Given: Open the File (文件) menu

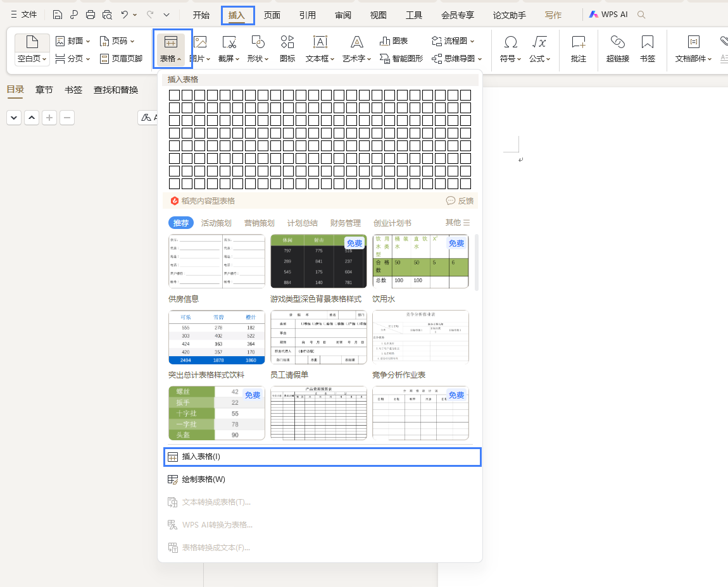Looking at the screenshot, I should (x=23, y=15).
